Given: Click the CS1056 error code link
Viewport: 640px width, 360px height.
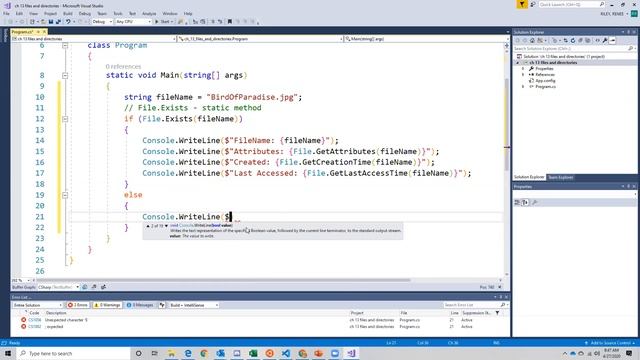Looking at the screenshot, I should [35, 320].
